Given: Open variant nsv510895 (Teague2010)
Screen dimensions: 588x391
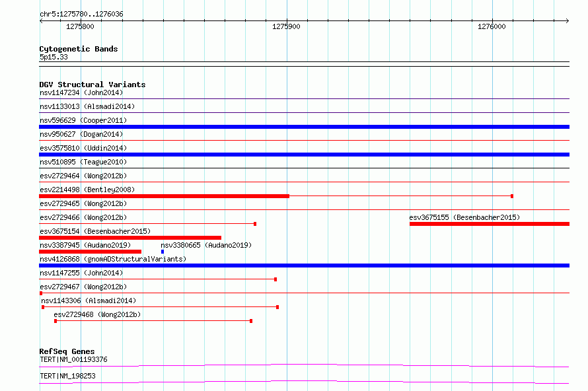Looking at the screenshot, I should point(83,162).
